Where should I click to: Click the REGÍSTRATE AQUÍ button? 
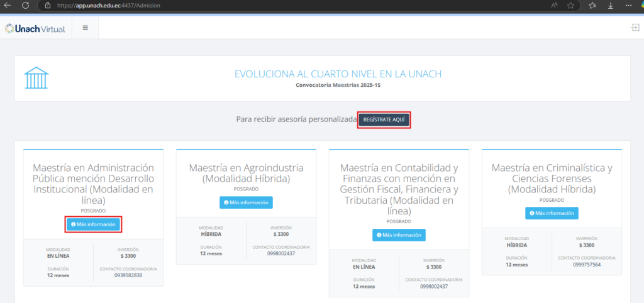pyautogui.click(x=384, y=120)
